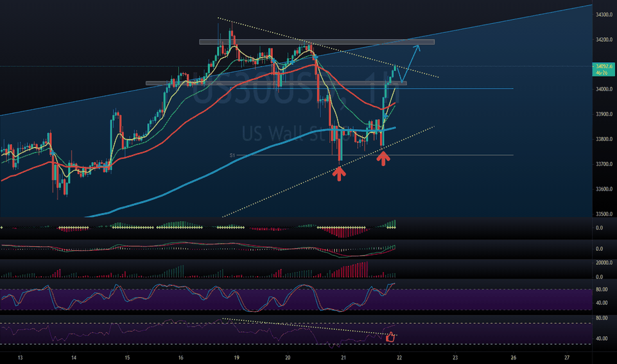Click the 80.00 value on bottom RSI scale
The image size is (617, 364).
coord(602,318)
